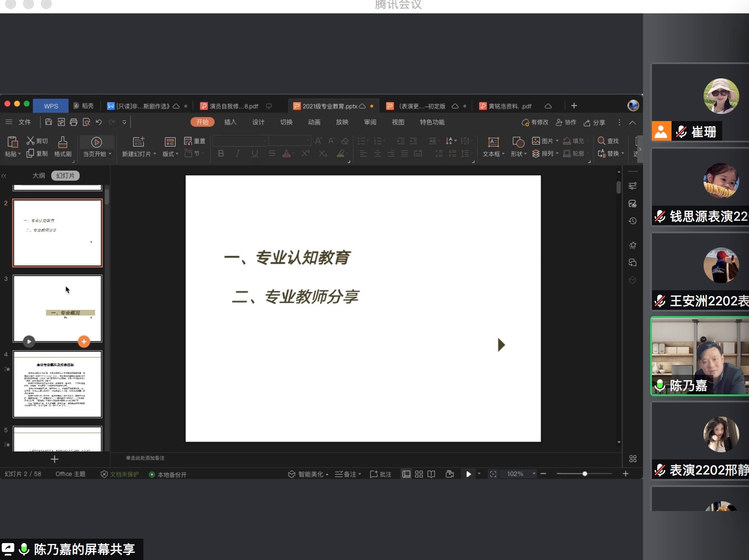Click the Find magnifier icon

point(602,141)
